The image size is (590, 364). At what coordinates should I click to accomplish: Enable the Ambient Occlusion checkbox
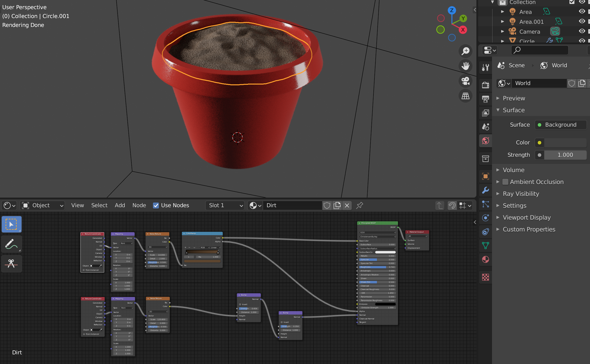(x=505, y=182)
